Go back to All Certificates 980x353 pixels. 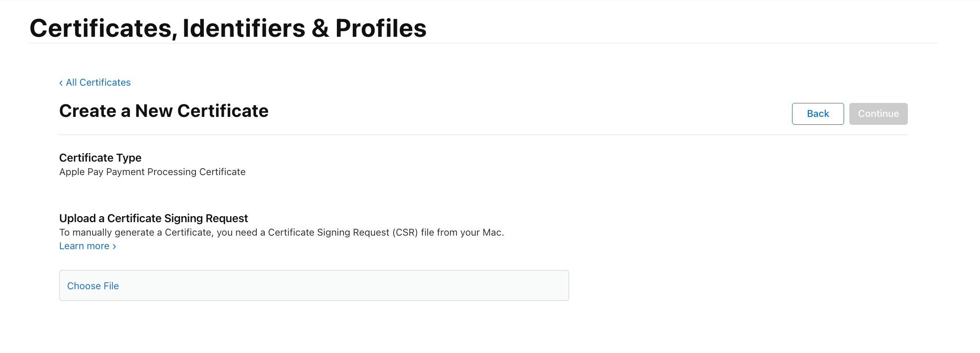tap(98, 82)
